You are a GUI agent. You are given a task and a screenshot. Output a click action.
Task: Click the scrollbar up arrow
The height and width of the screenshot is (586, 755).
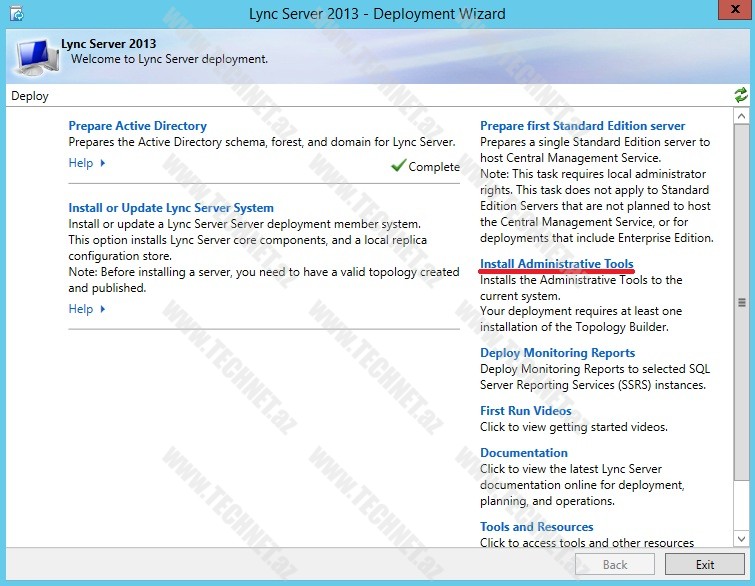741,116
